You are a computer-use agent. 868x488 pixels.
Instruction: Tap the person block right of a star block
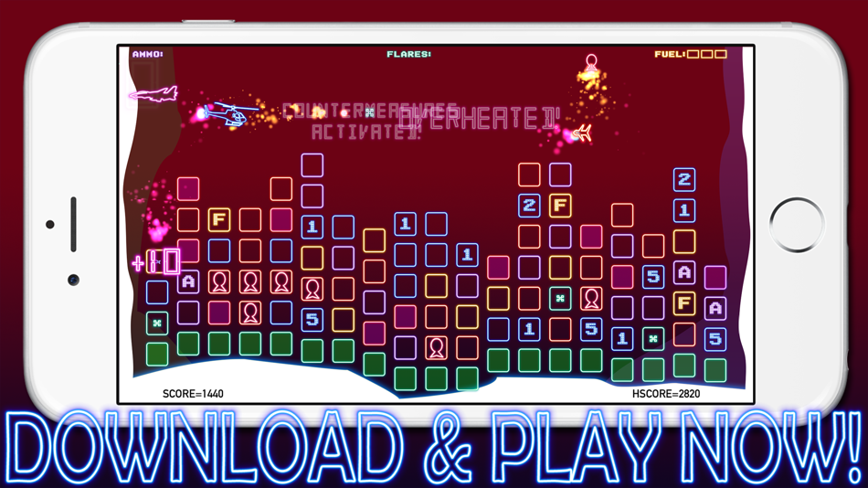(591, 299)
